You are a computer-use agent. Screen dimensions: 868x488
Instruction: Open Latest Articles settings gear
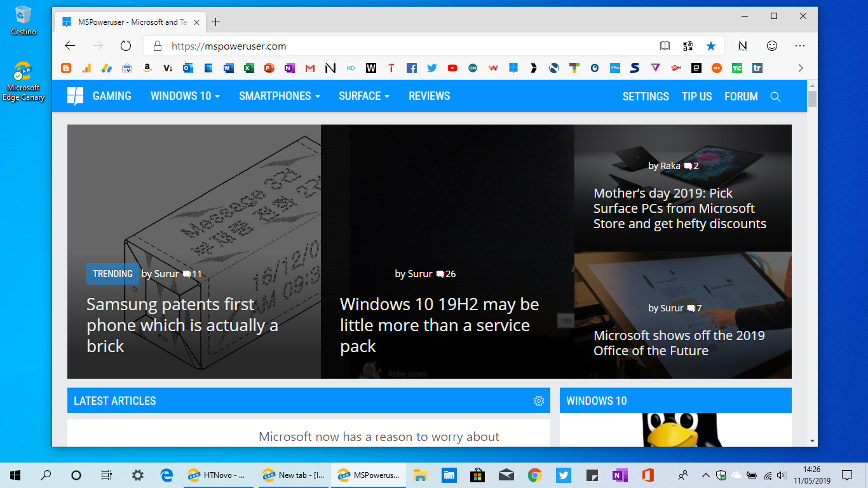[x=539, y=401]
